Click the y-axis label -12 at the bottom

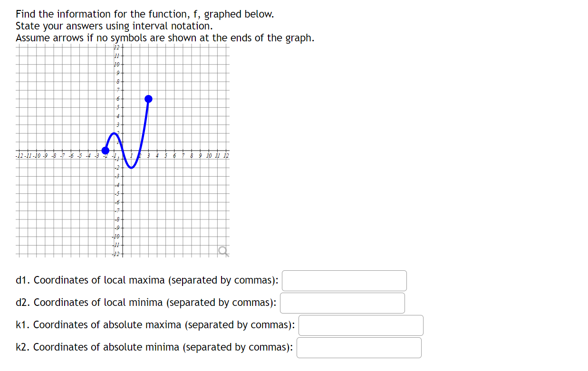point(116,255)
